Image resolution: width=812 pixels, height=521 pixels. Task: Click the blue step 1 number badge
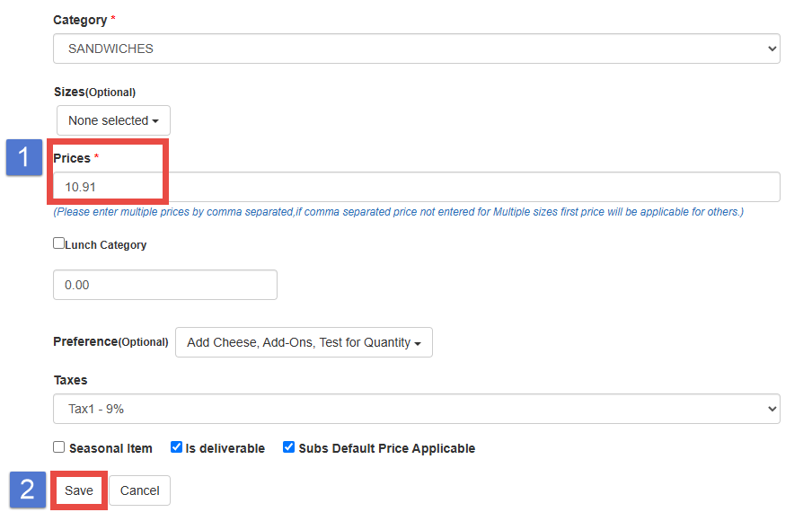(x=24, y=158)
